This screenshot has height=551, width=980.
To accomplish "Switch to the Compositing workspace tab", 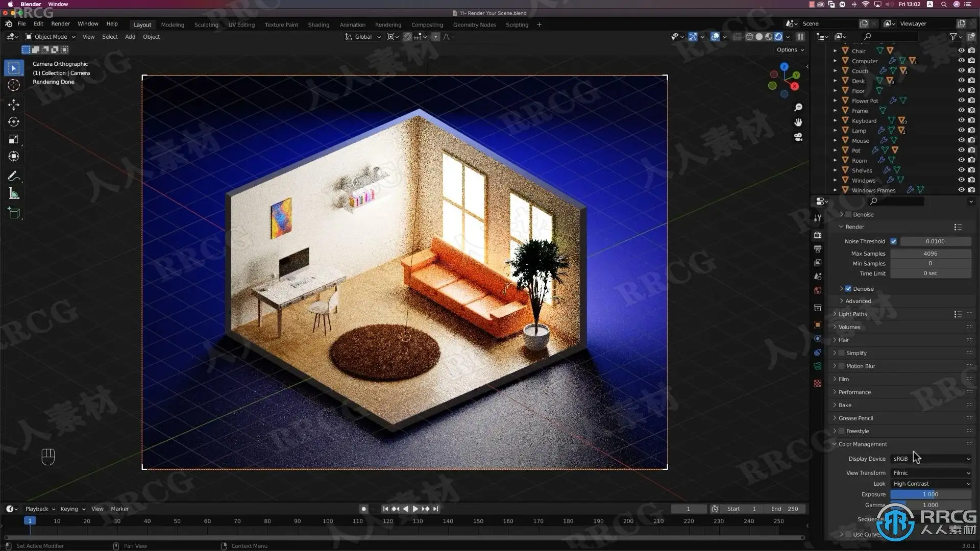I will point(427,24).
